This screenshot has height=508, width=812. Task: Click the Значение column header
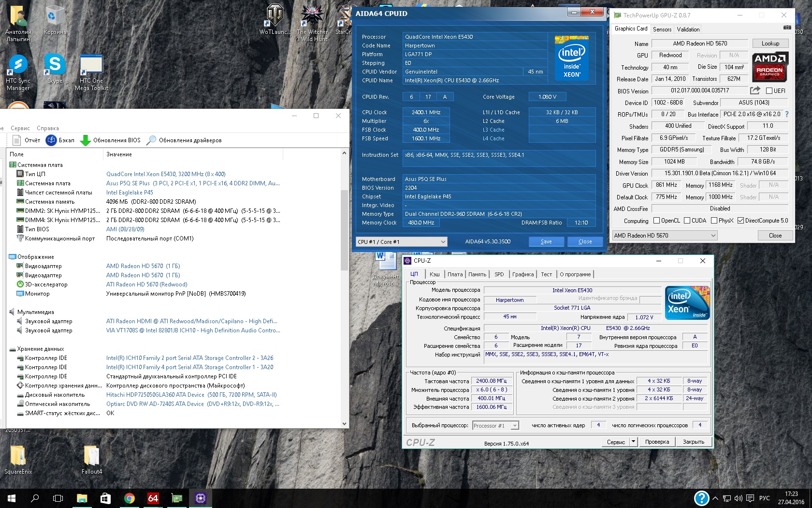[193, 154]
